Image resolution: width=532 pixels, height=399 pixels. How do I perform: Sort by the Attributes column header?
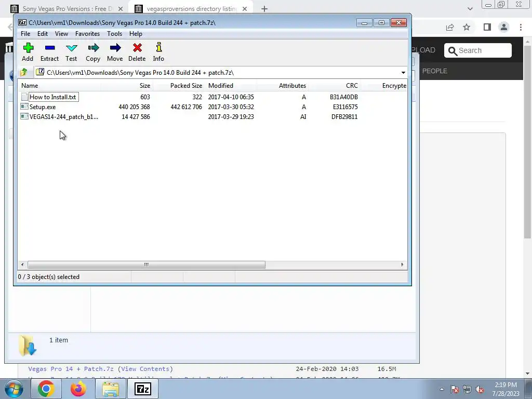coord(283,86)
